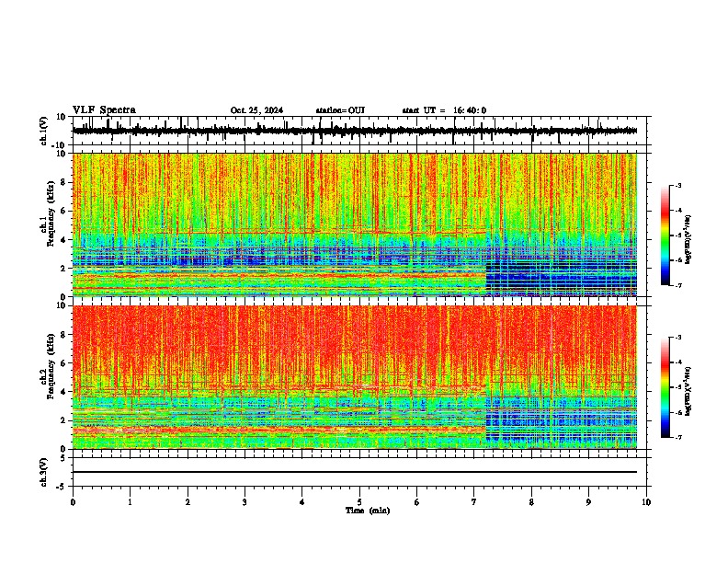Click the "8" kHz tick on ch.1 spectrogram
Image resolution: width=728 pixels, height=563 pixels.
click(64, 182)
